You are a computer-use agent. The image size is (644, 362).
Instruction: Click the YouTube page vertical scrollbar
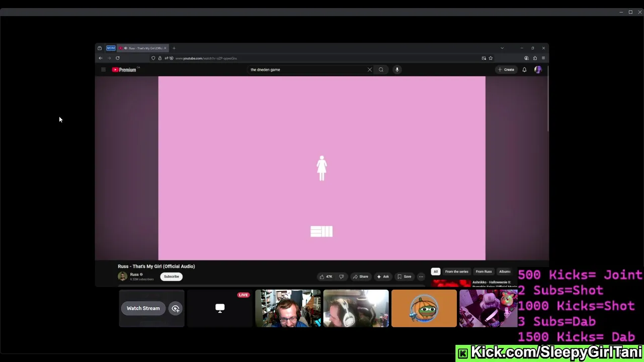pos(547,98)
